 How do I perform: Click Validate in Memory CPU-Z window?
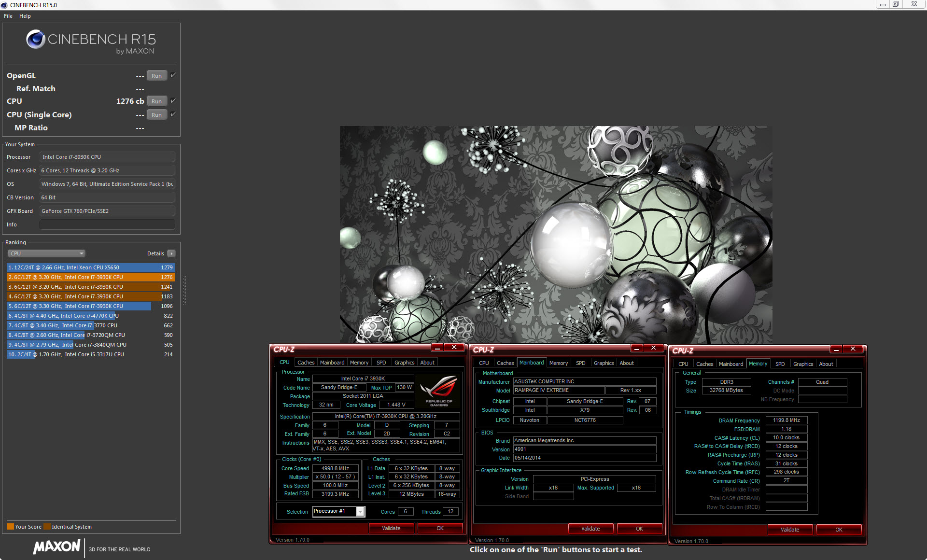[790, 530]
